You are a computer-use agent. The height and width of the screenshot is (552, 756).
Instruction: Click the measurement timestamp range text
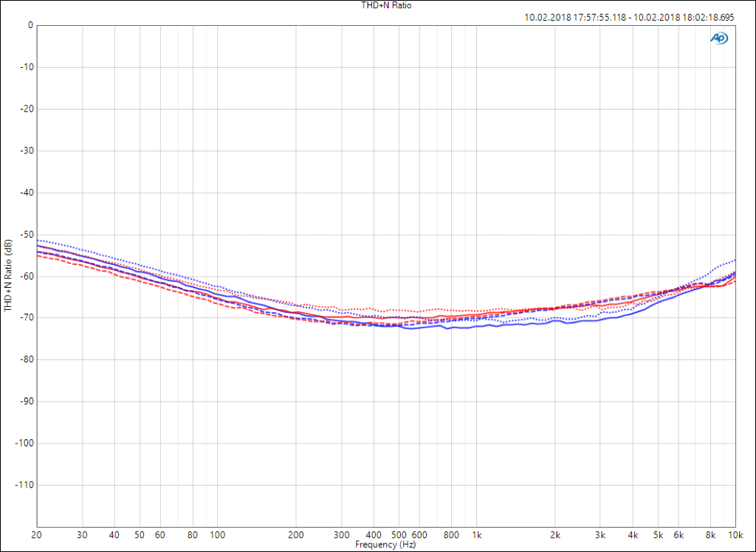click(629, 17)
